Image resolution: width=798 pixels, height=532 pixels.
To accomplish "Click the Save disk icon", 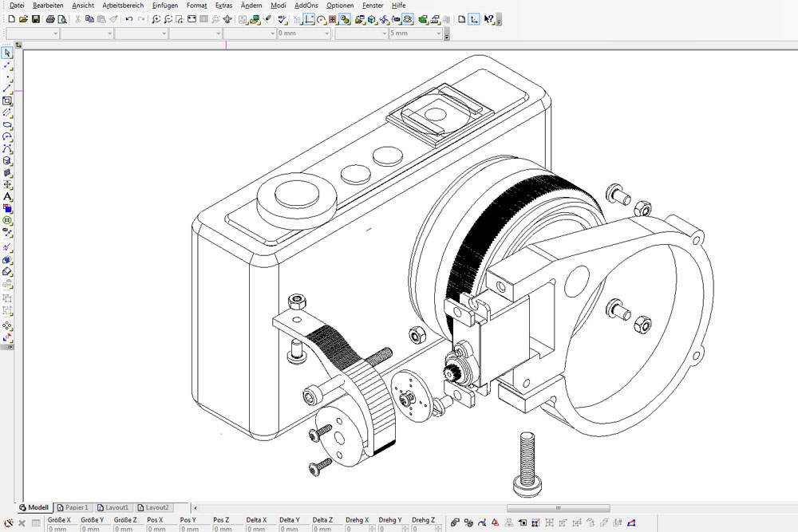I will (x=36, y=18).
